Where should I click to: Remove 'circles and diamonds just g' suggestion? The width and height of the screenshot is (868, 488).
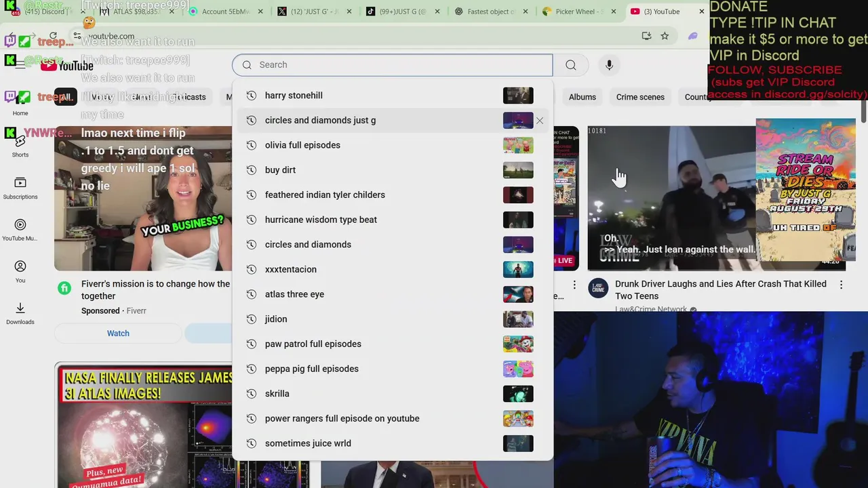(x=540, y=121)
